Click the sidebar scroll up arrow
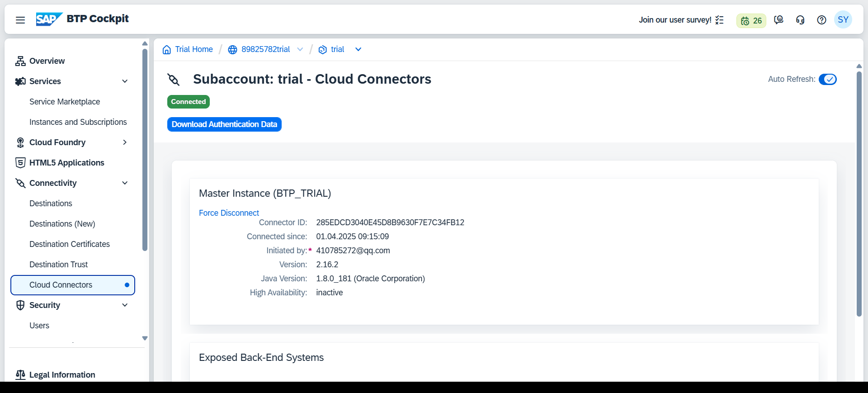The height and width of the screenshot is (393, 868). click(145, 43)
